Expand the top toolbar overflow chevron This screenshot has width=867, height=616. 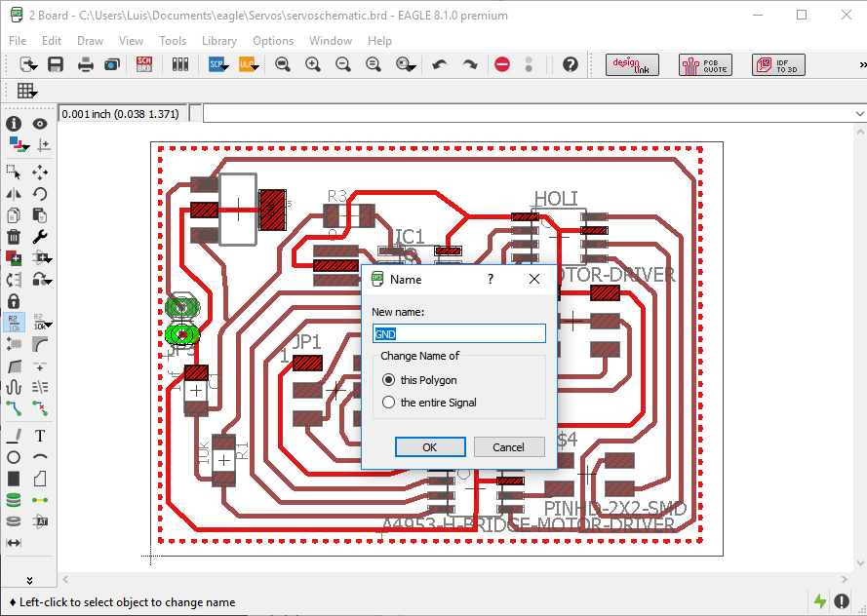click(x=862, y=64)
